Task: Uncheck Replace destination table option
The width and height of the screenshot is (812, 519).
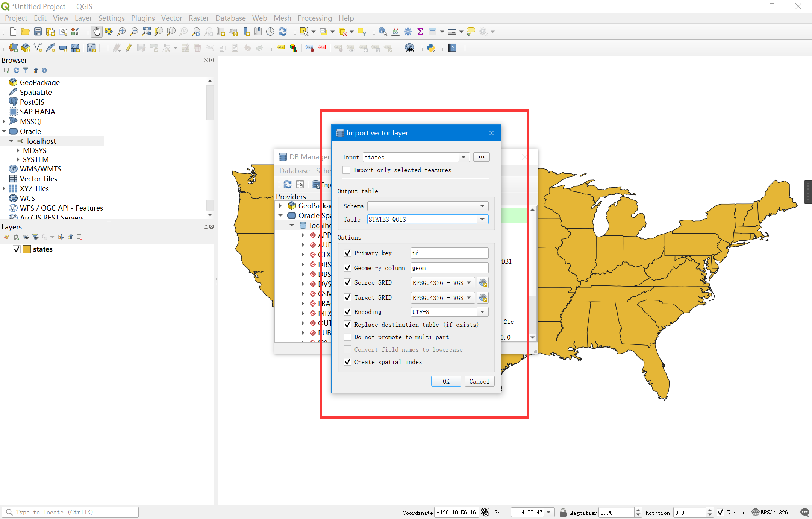Action: click(348, 325)
